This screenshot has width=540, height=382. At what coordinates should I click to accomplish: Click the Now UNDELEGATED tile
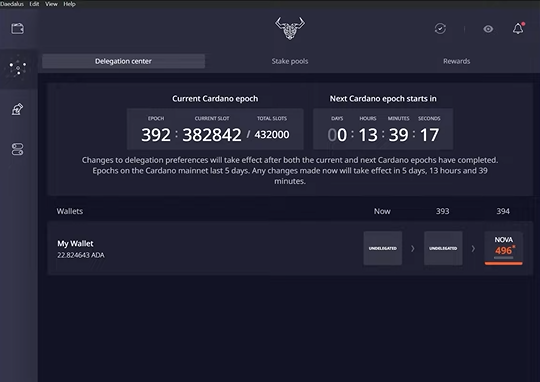click(x=383, y=248)
